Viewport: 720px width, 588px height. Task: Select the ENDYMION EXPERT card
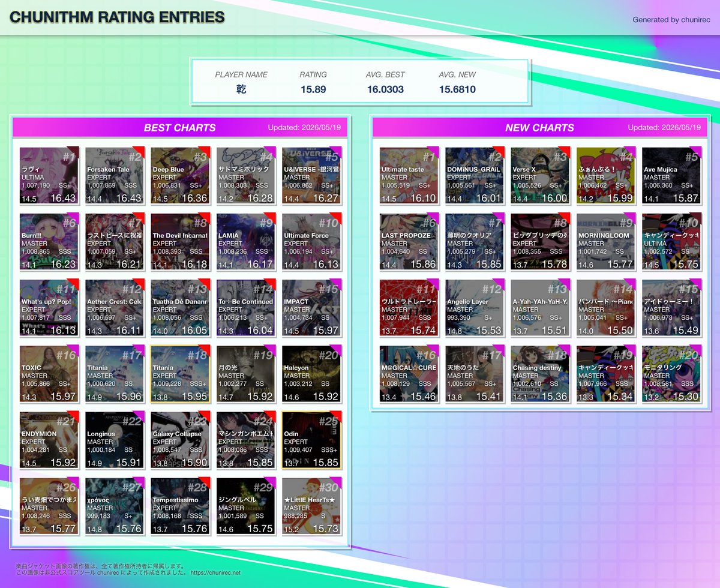(x=49, y=439)
